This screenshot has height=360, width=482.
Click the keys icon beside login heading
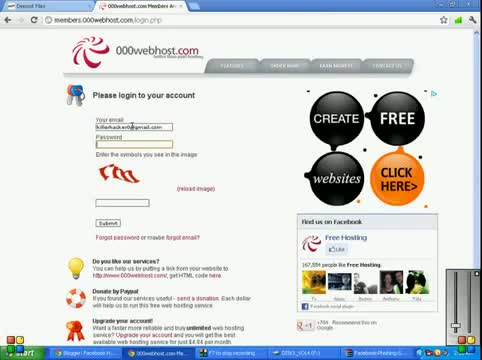tap(76, 95)
